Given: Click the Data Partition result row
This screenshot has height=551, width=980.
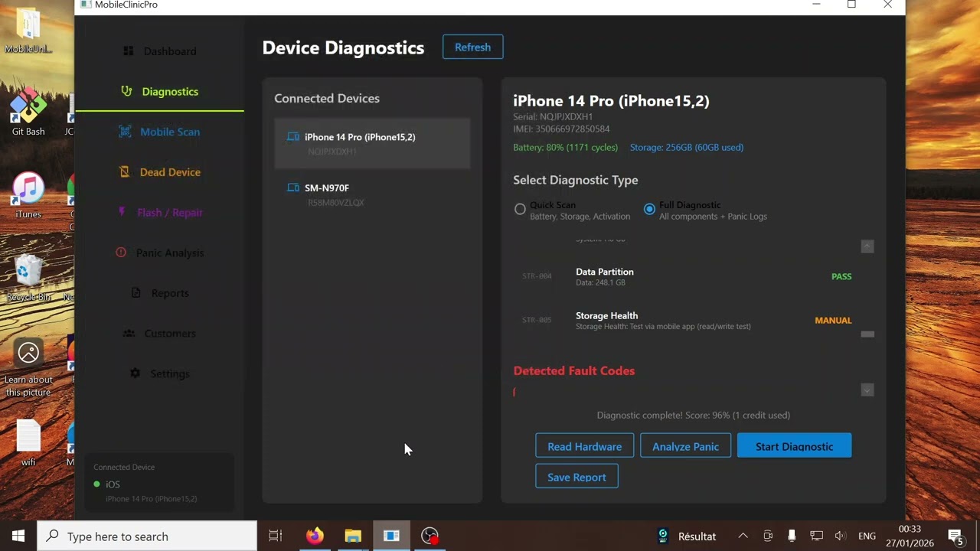Looking at the screenshot, I should (687, 276).
